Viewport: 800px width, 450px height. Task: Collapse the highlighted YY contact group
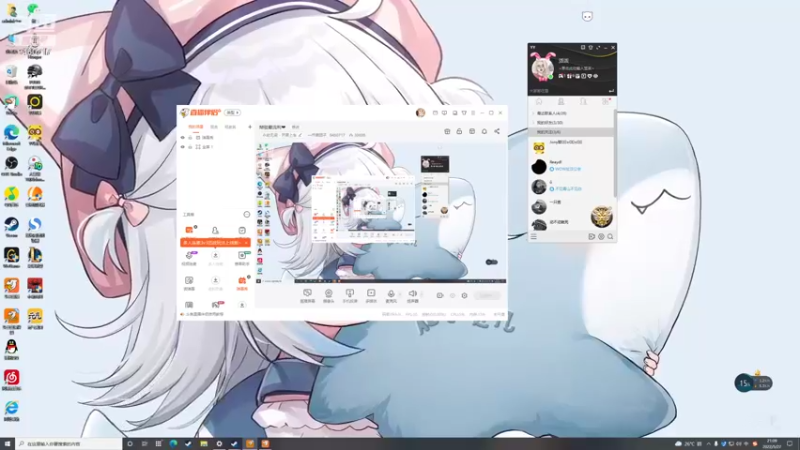click(571, 132)
